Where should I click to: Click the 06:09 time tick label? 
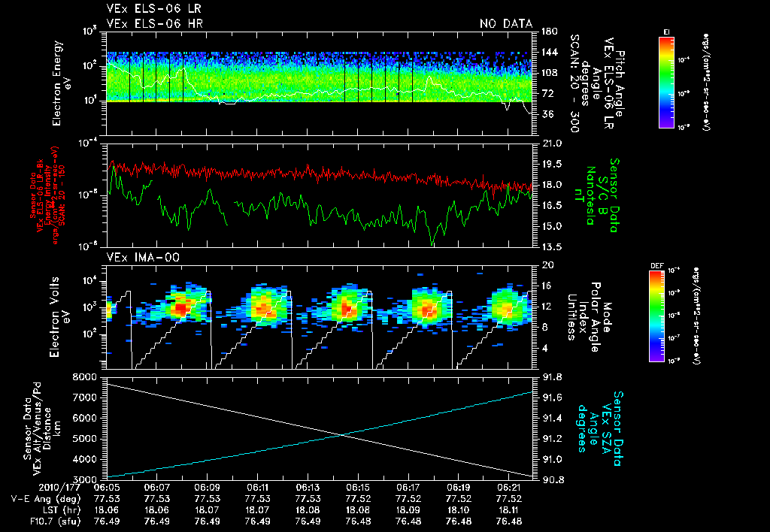(x=208, y=488)
